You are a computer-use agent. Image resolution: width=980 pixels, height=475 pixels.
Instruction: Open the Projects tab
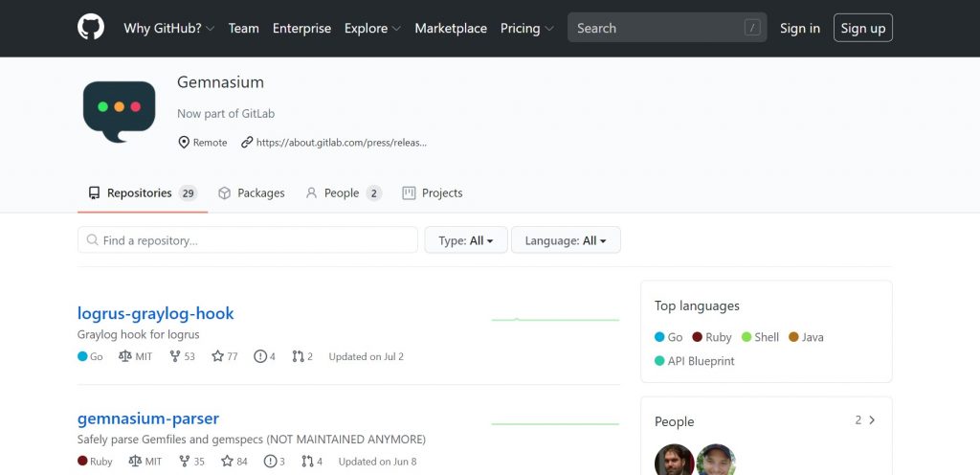coord(433,193)
